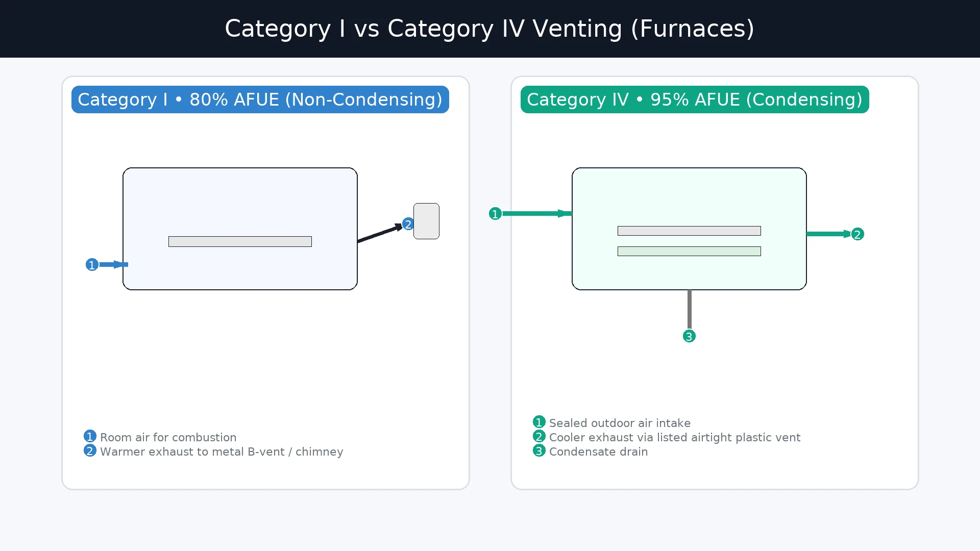Select the Category I 80% AFUE header label
Screen dimensions: 980x551
pyautogui.click(x=260, y=99)
